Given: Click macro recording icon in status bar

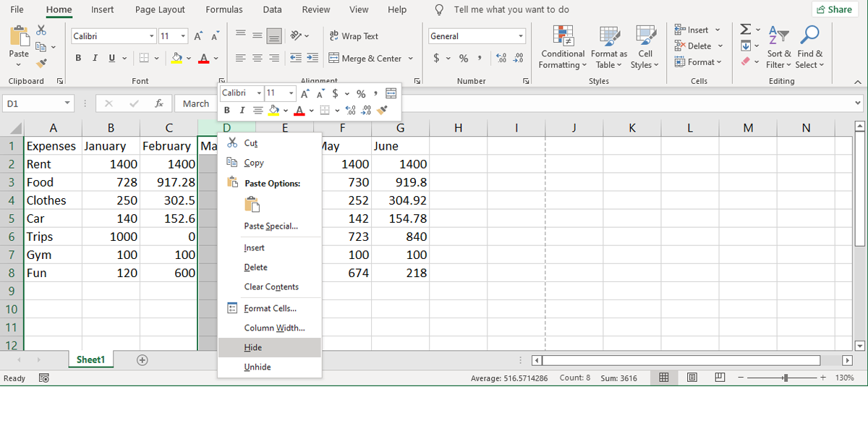Looking at the screenshot, I should pos(43,378).
